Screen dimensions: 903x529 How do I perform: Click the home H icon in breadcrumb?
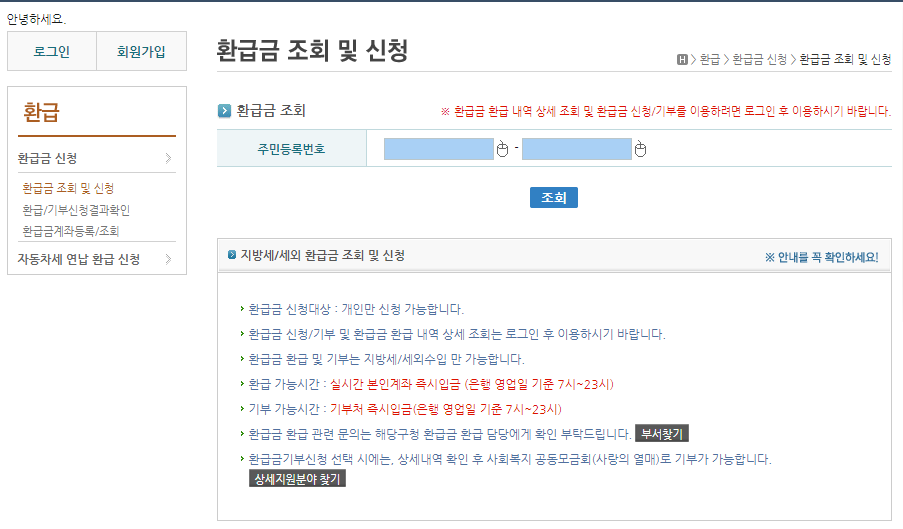[x=682, y=59]
